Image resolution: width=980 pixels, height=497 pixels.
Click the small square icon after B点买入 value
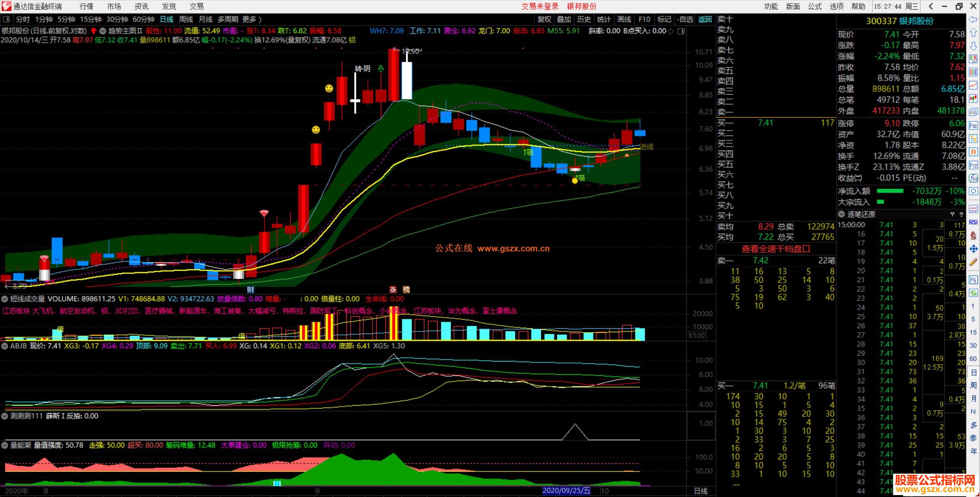pos(681,31)
